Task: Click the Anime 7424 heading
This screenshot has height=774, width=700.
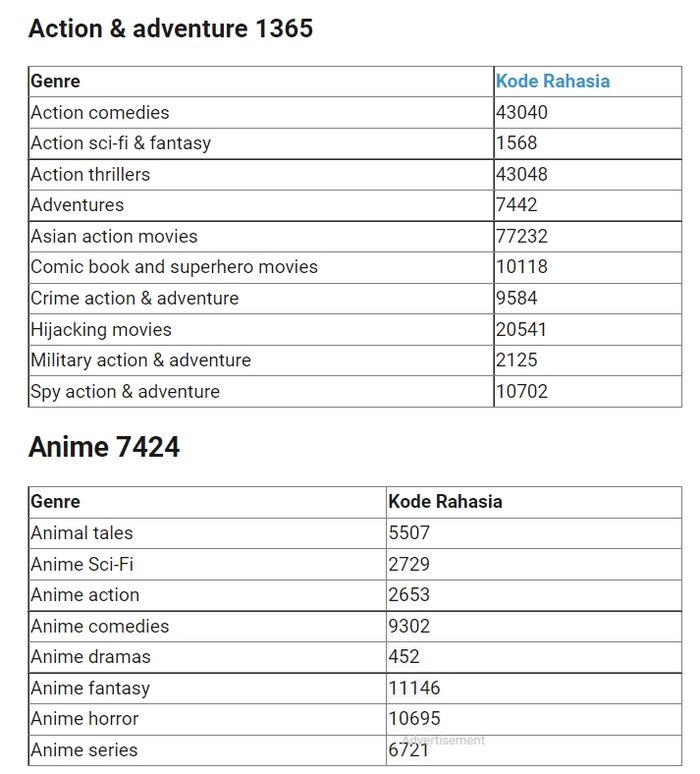Action: (104, 446)
